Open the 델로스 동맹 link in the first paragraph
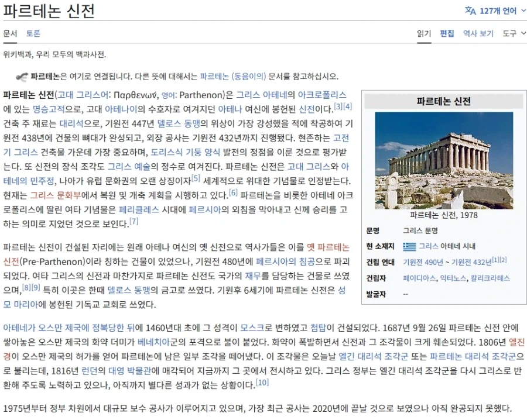This screenshot has width=527, height=420. click(179, 123)
